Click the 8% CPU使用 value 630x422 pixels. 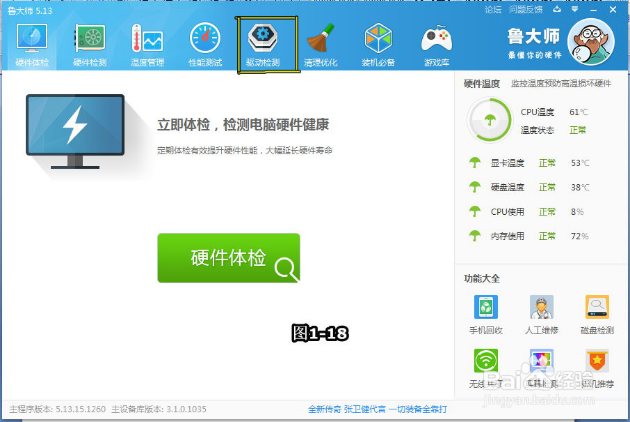tap(577, 211)
